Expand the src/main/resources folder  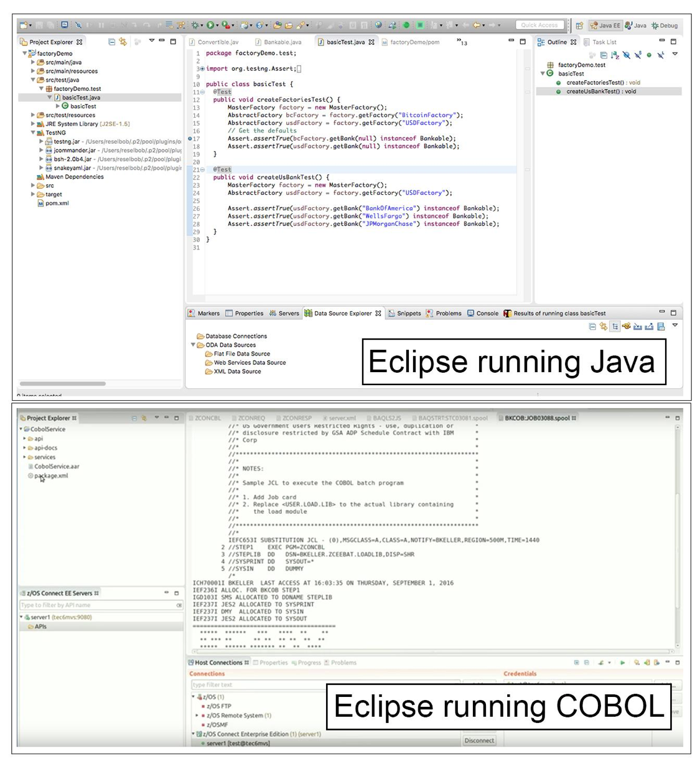click(33, 71)
